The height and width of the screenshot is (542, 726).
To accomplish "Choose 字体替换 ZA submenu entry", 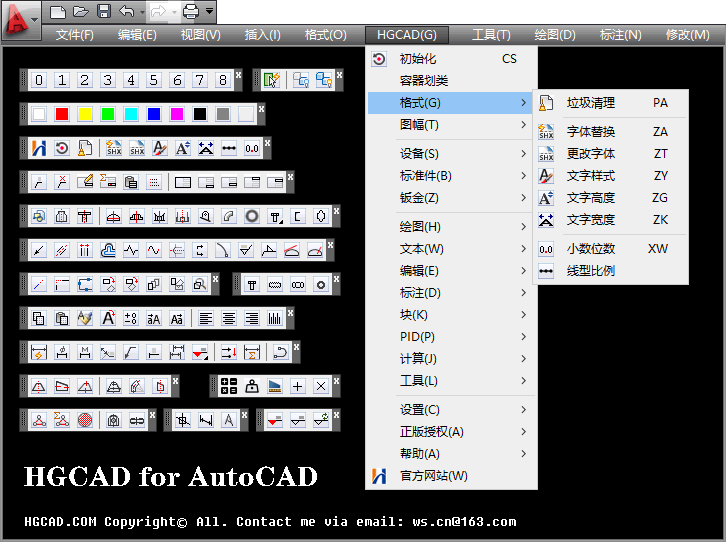I will pos(611,131).
